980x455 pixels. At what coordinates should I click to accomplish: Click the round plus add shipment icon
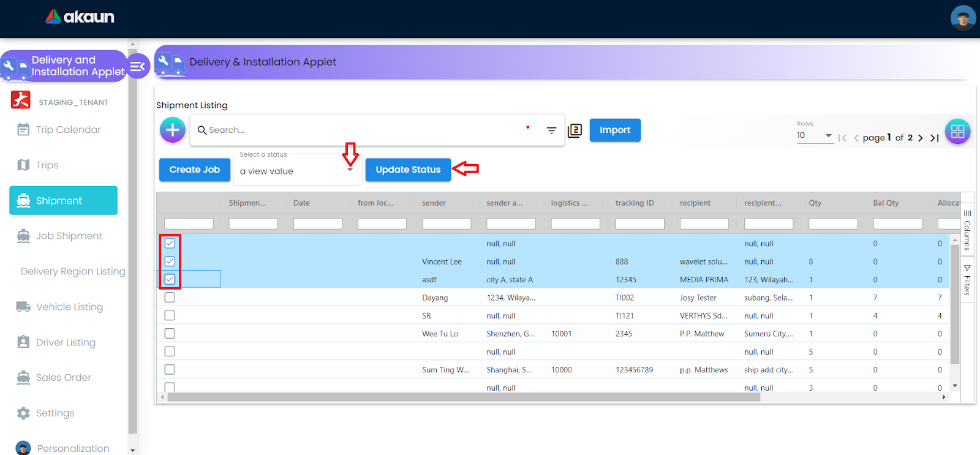pyautogui.click(x=173, y=130)
